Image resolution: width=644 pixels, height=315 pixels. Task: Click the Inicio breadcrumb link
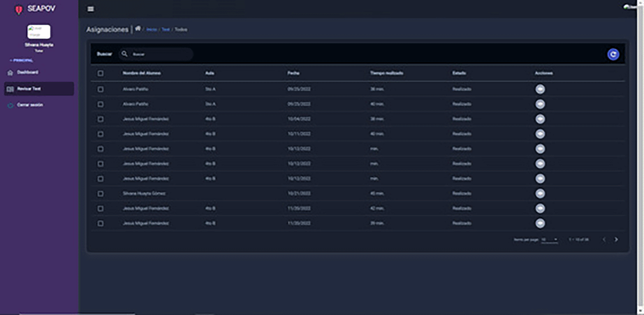click(x=151, y=30)
